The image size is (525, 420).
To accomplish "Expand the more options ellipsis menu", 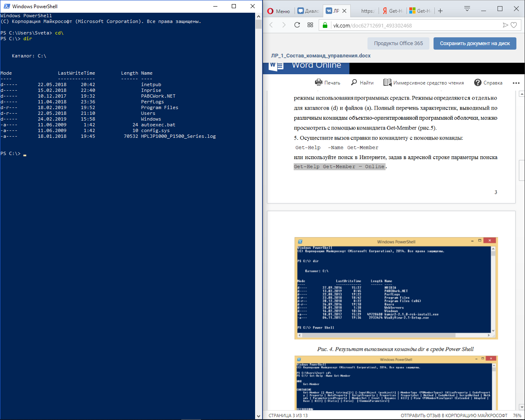I will [516, 83].
